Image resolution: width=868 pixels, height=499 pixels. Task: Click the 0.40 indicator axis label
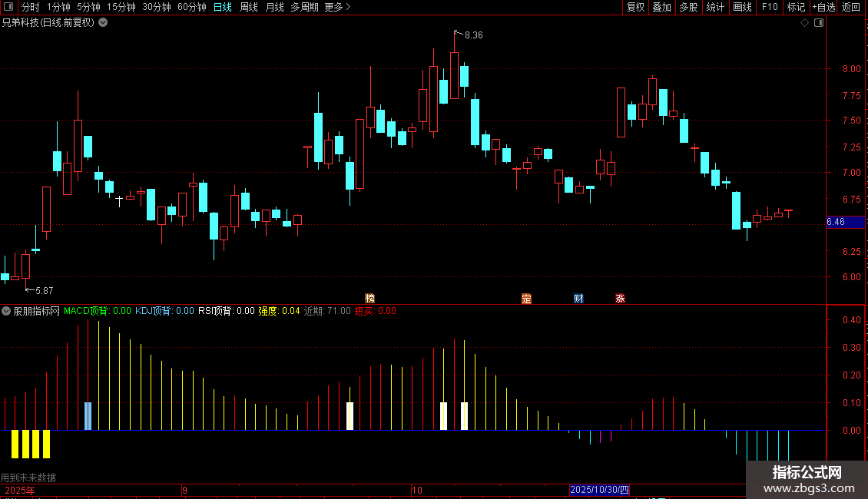tap(851, 320)
